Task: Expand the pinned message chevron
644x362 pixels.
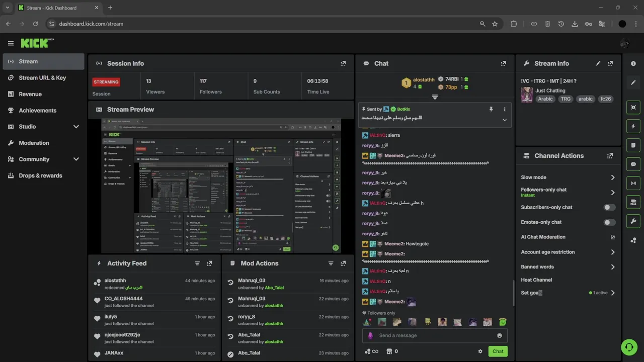Action: click(505, 120)
